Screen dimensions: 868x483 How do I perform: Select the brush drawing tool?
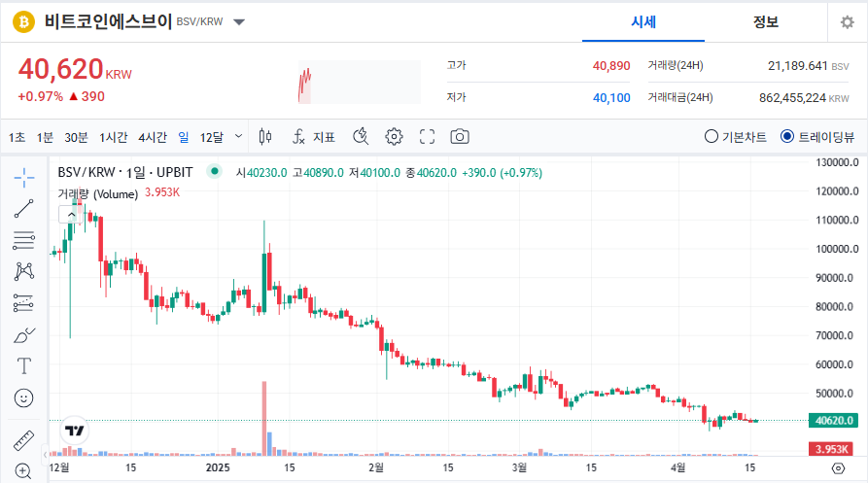23,335
